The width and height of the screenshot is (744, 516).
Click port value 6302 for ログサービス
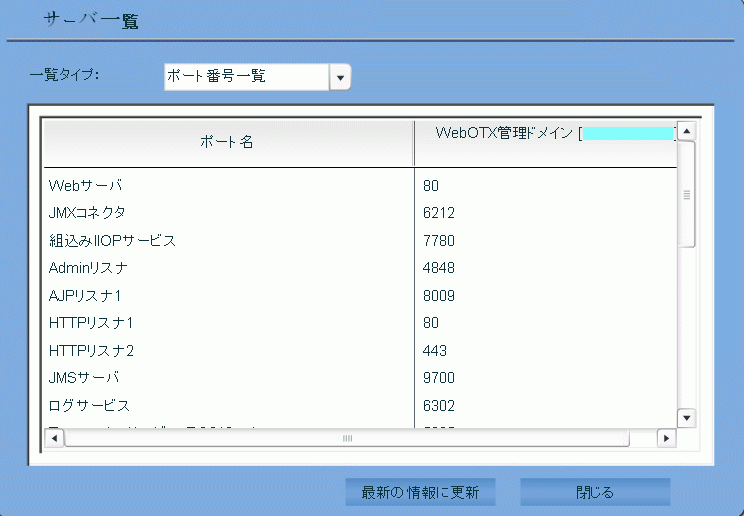(438, 406)
